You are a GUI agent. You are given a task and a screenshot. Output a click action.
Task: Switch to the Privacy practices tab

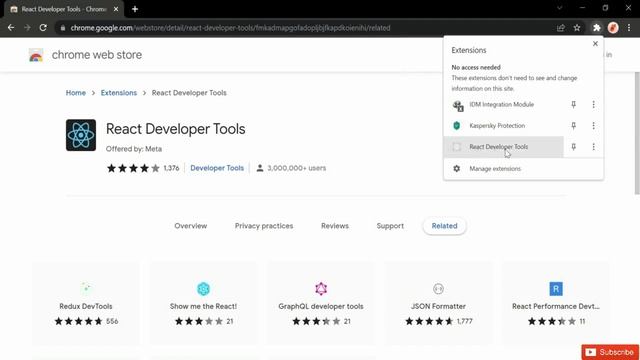tap(264, 226)
